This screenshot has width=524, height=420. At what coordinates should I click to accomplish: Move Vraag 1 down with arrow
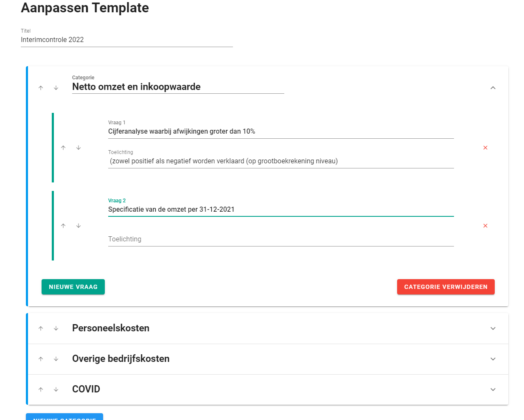click(x=78, y=148)
